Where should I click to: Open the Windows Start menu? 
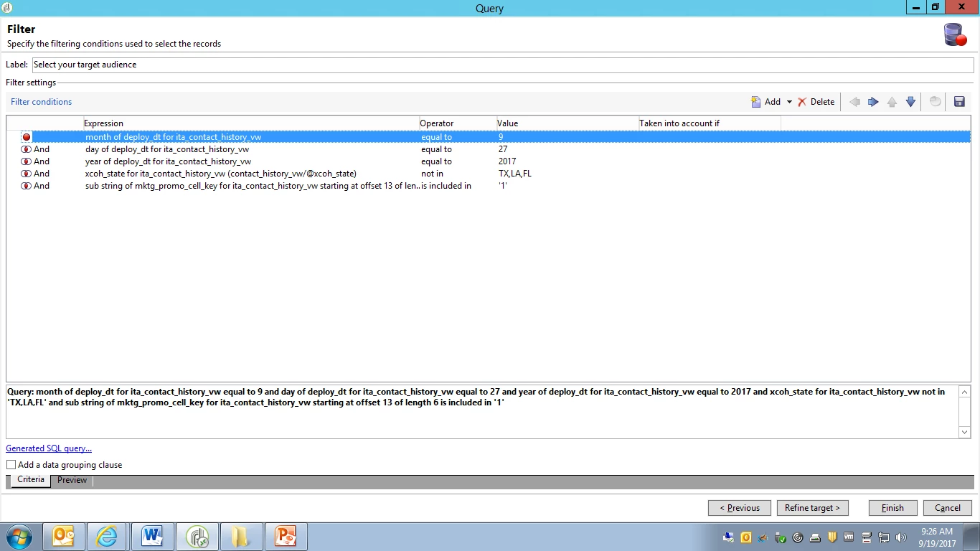point(19,537)
